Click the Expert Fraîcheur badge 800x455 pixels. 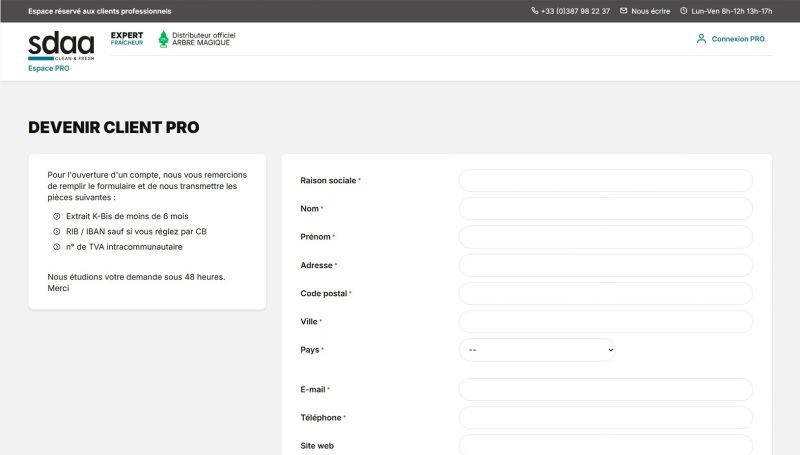(127, 39)
